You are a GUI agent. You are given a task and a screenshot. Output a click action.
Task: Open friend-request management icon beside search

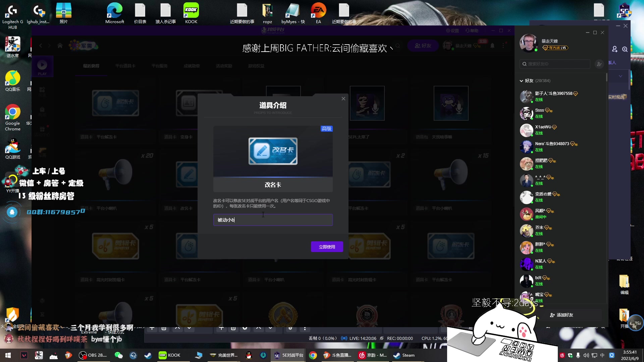(x=599, y=64)
